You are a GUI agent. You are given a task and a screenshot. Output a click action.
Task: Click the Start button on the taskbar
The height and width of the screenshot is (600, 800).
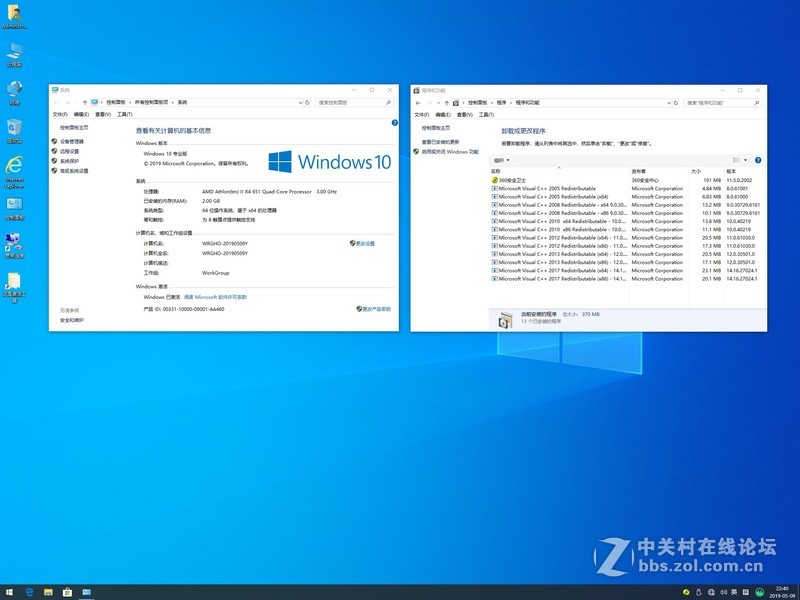pos(9,590)
